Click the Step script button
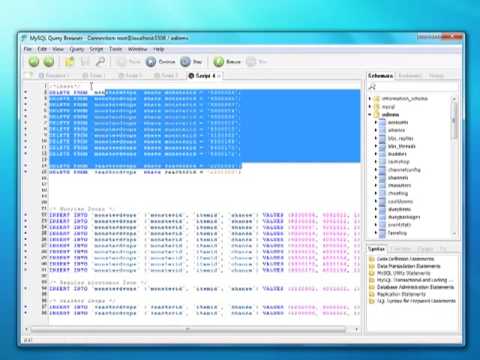The height and width of the screenshot is (360, 480). pos(191,62)
